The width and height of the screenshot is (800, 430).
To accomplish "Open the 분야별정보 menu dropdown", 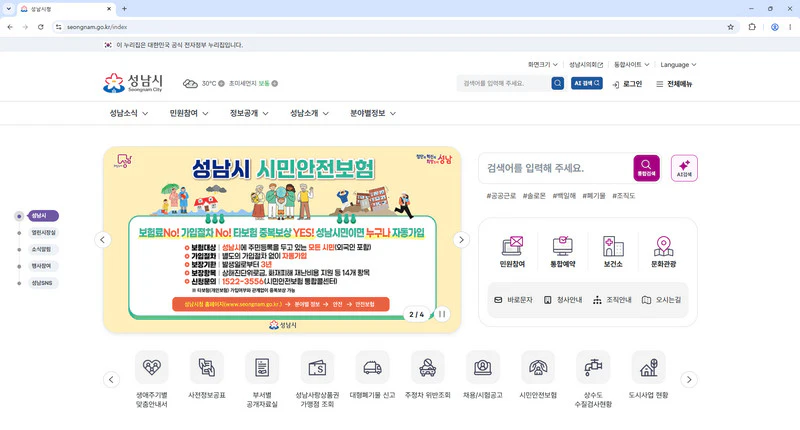I will (x=372, y=113).
